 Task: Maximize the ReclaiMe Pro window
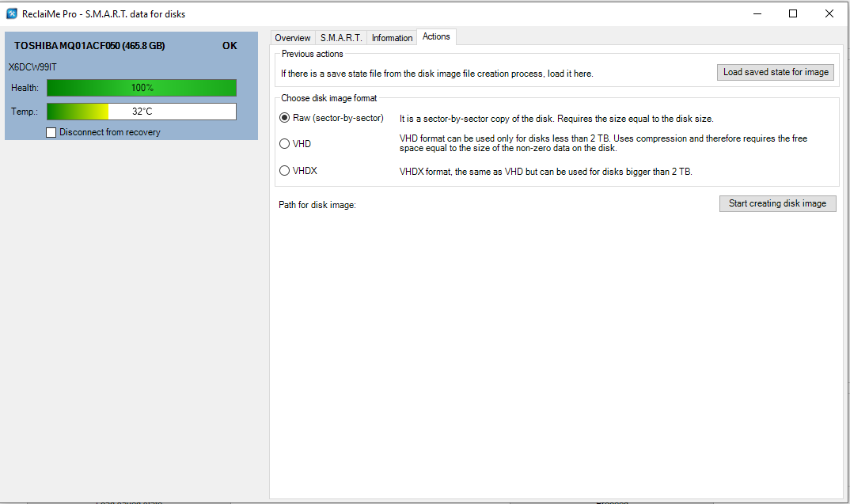coord(792,13)
